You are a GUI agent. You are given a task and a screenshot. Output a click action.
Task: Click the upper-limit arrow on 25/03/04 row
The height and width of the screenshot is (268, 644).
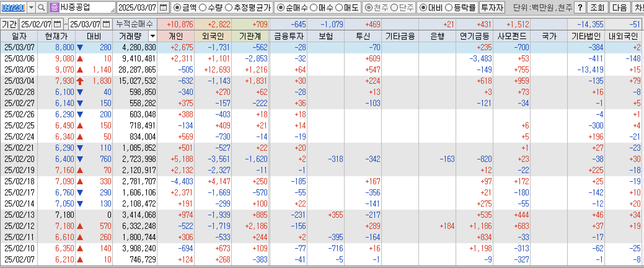pos(80,81)
